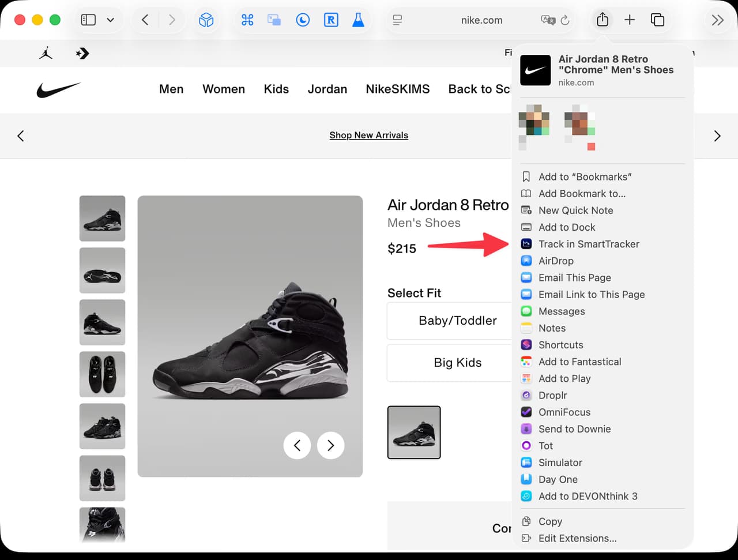738x560 pixels.
Task: Show Reader view from address bar
Action: [397, 20]
